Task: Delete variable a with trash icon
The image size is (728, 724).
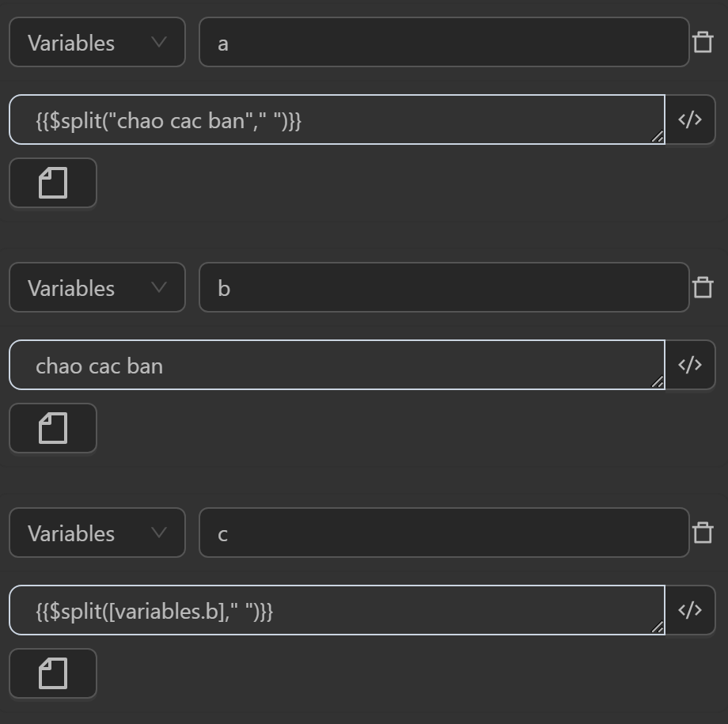Action: [x=703, y=42]
